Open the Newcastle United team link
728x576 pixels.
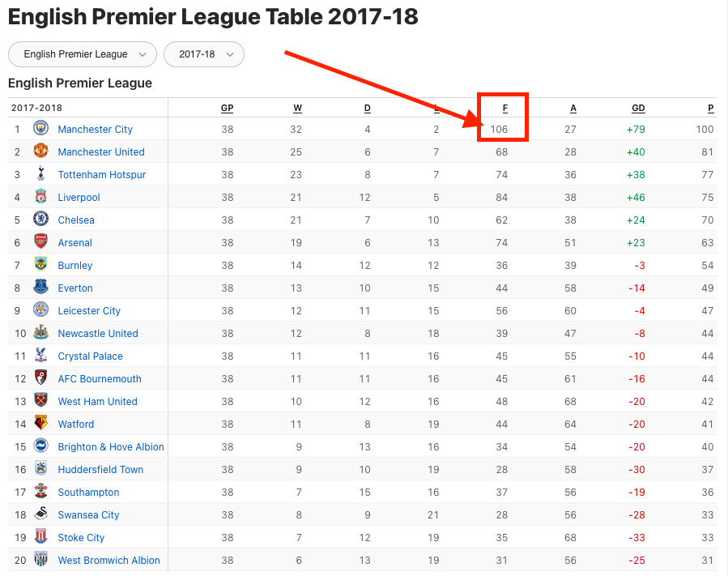tap(98, 333)
